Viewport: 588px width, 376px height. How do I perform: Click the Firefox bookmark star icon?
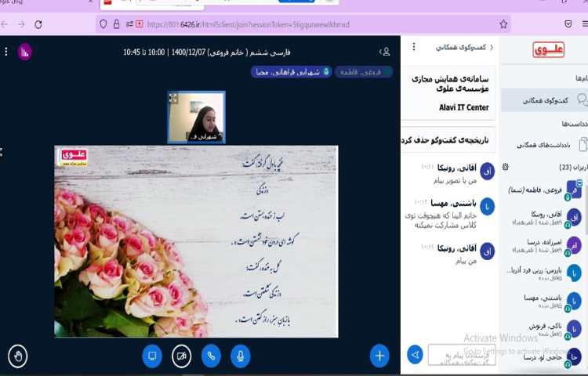[503, 23]
